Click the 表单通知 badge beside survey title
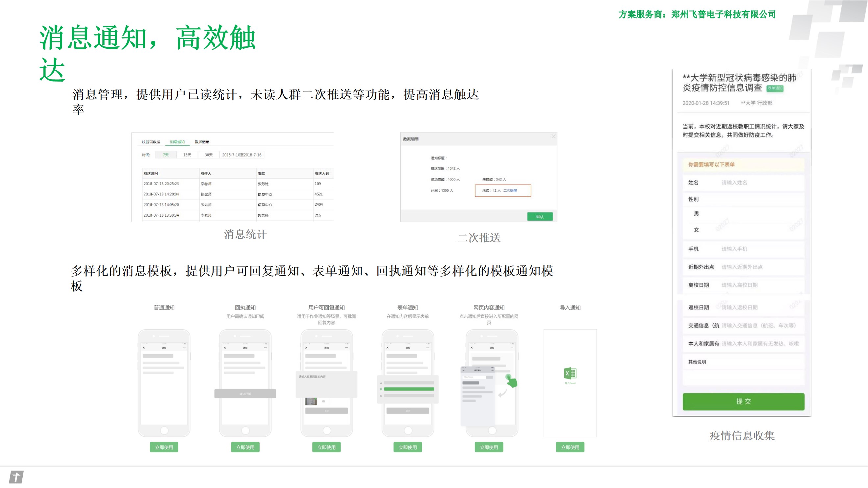This screenshot has height=488, width=868. tap(775, 88)
